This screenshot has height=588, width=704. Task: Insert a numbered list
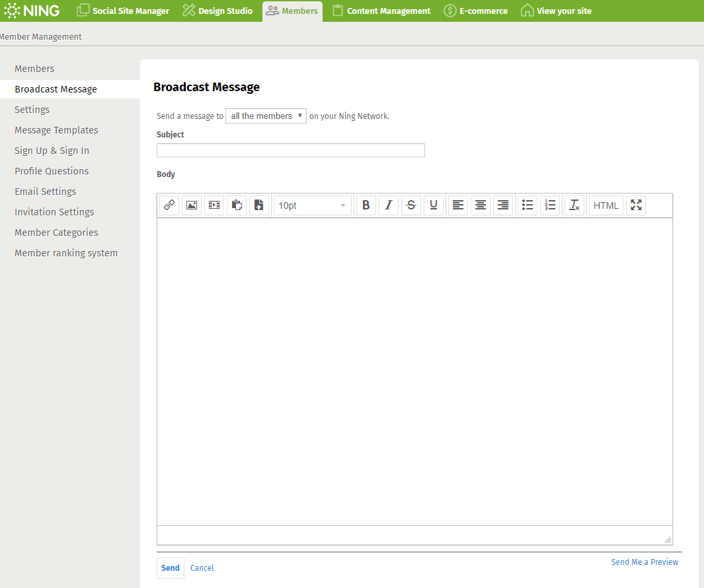pos(550,205)
